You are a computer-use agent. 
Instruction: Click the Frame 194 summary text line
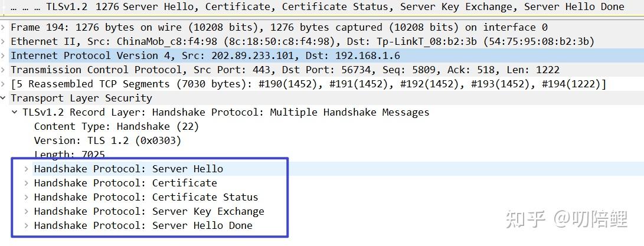(x=279, y=28)
